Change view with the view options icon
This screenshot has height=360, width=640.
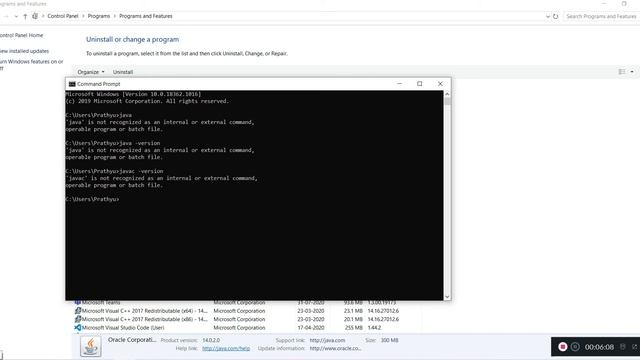(622, 72)
